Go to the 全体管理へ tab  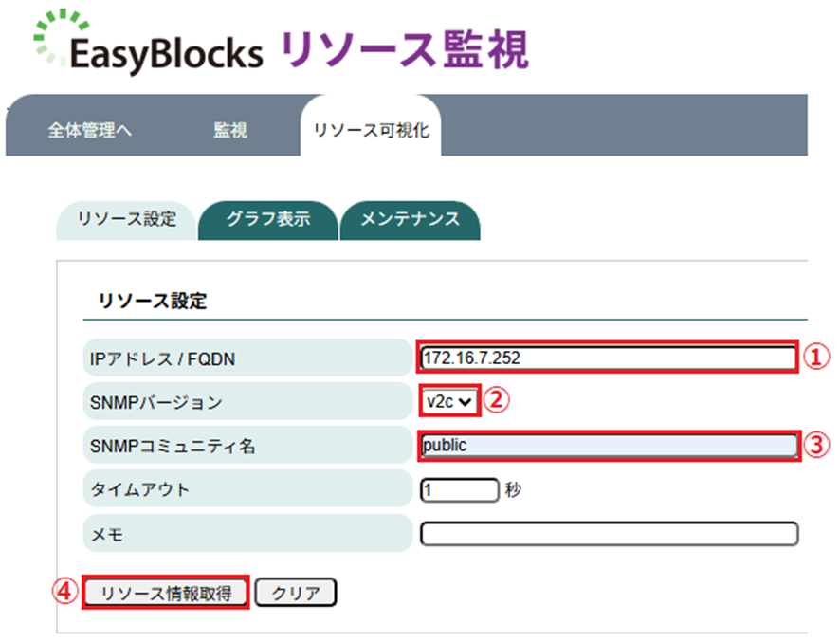coord(90,131)
